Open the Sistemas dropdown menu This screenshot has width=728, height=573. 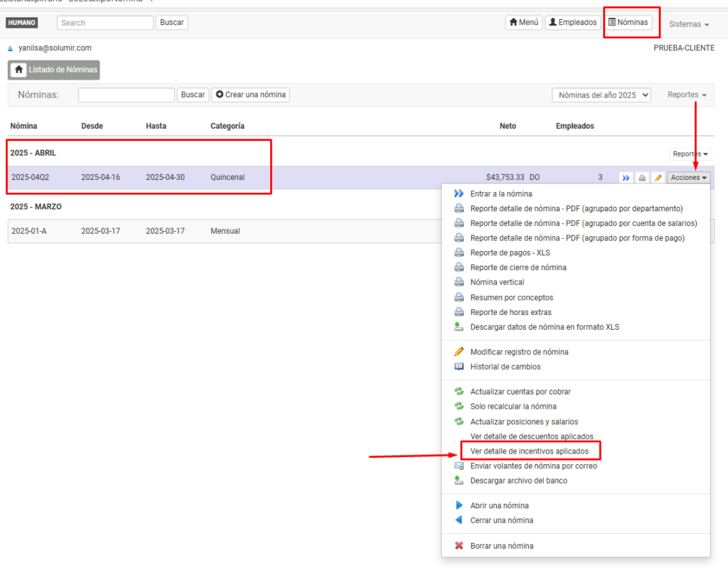689,24
